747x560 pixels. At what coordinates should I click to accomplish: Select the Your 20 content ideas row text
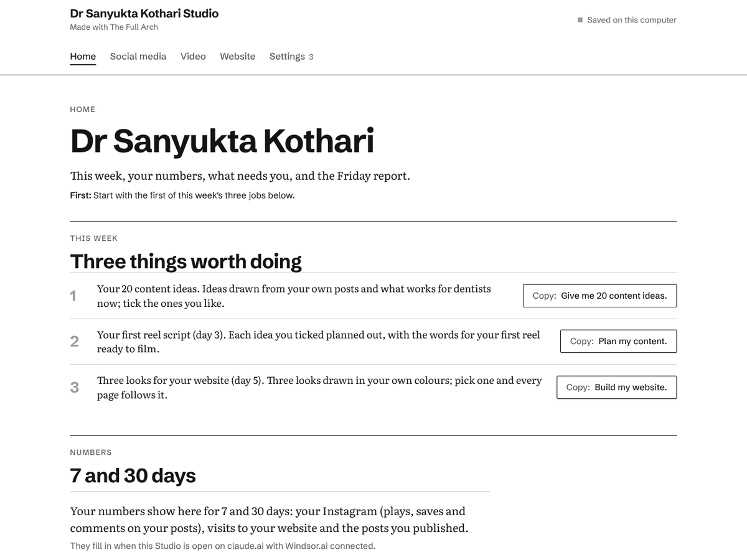point(294,296)
